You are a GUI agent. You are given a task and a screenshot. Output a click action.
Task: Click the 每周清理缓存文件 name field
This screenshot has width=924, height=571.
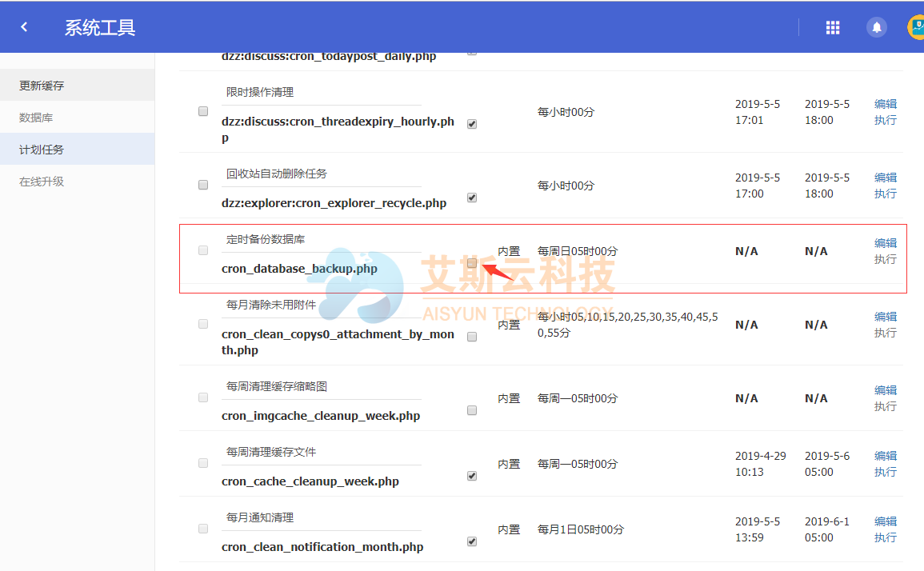pyautogui.click(x=322, y=453)
